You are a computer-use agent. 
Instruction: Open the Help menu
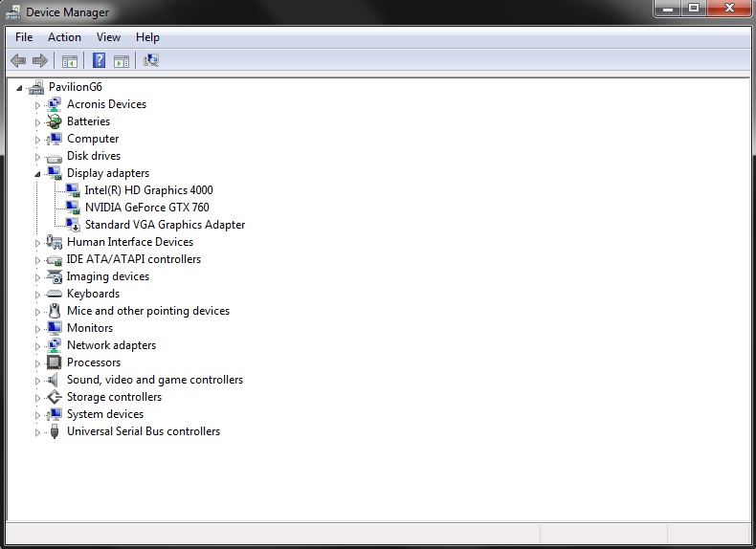click(147, 37)
